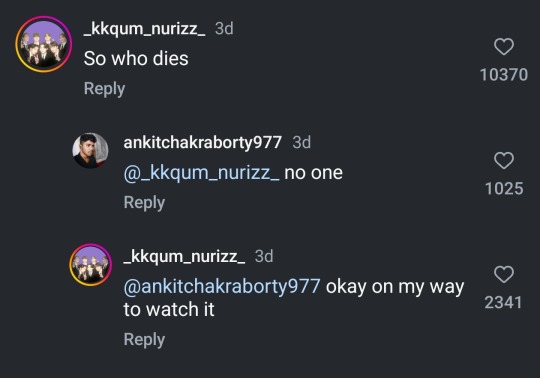Screen dimensions: 540x378
Task: View story ring avatar on the last reply
Action: coord(91,265)
